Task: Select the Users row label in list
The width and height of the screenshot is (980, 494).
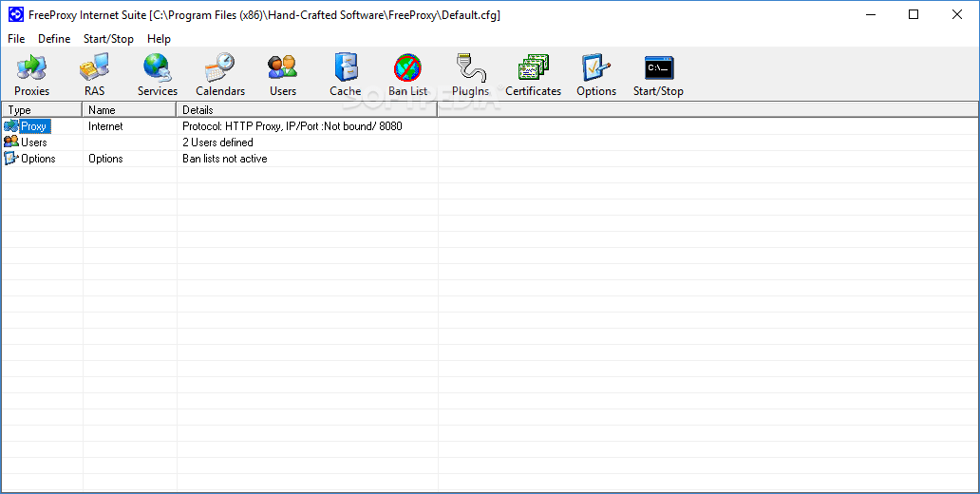Action: pos(34,142)
